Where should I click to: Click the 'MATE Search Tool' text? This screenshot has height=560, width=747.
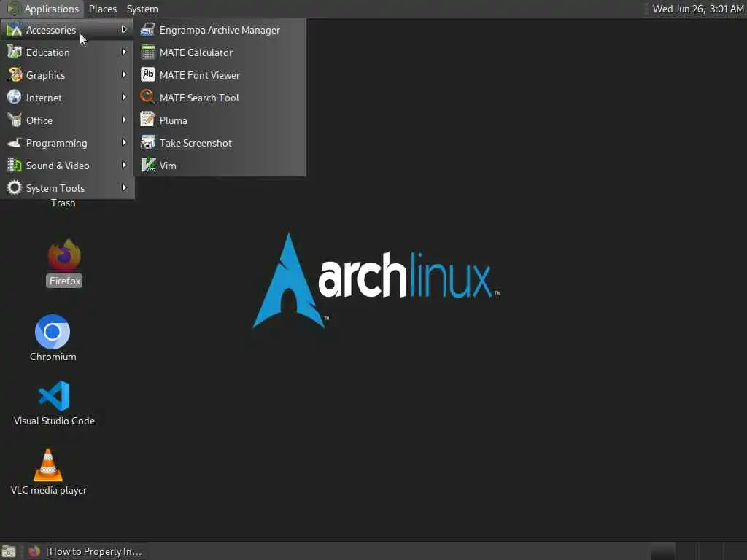(199, 98)
